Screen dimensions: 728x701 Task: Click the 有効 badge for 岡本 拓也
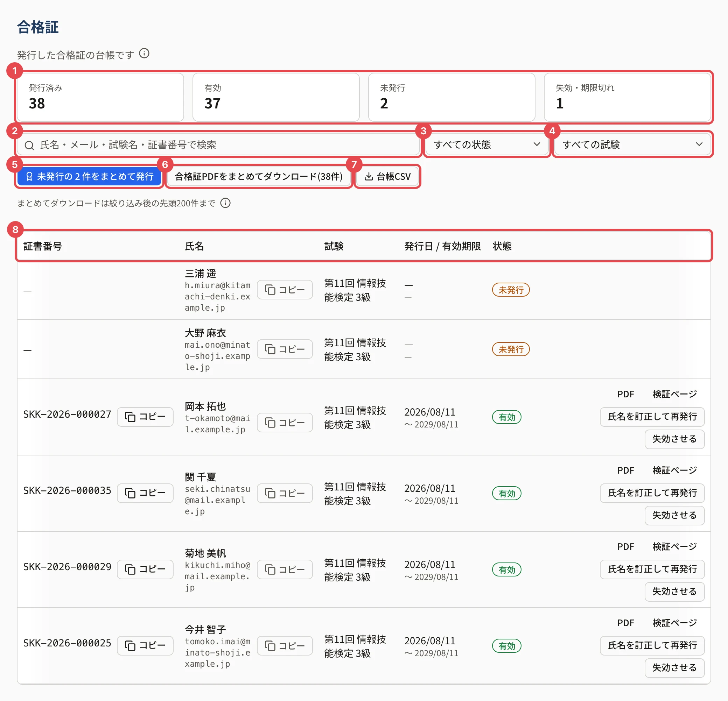(507, 417)
